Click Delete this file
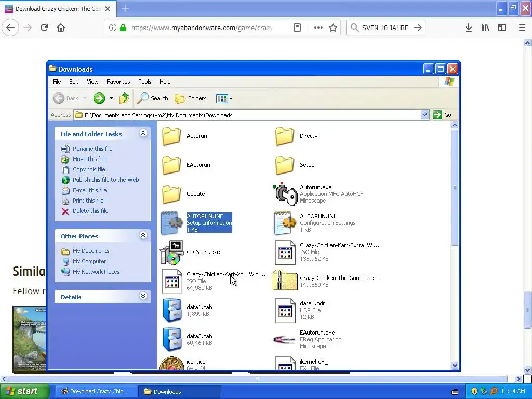 point(90,211)
